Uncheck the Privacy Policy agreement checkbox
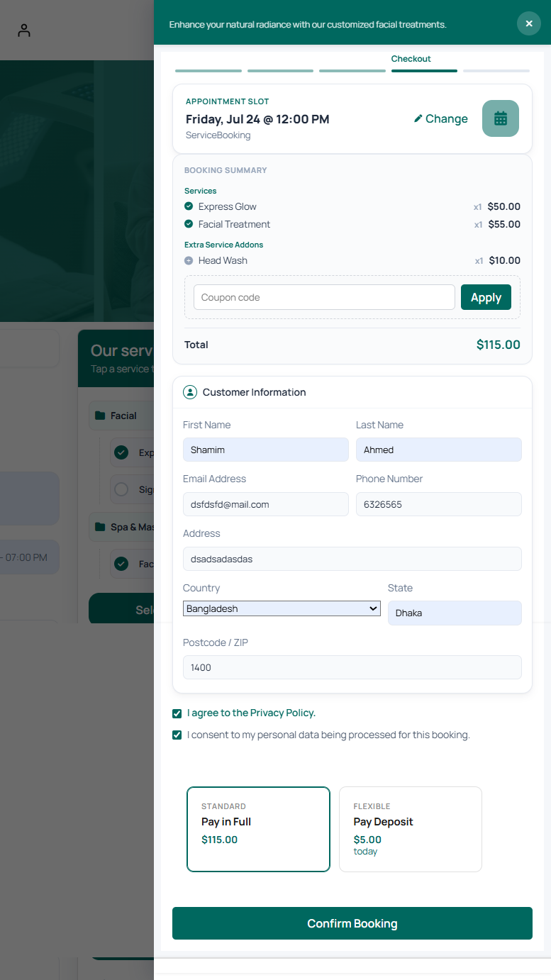This screenshot has height=980, width=551. [177, 713]
